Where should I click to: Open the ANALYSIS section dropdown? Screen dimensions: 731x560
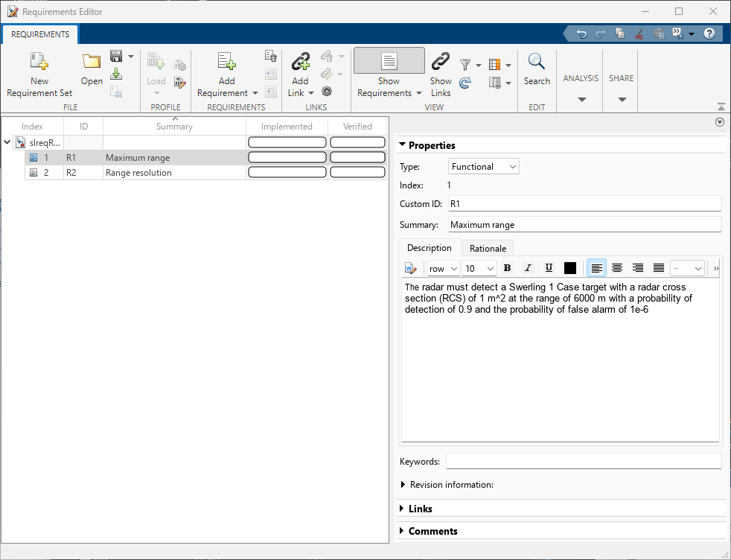(581, 99)
